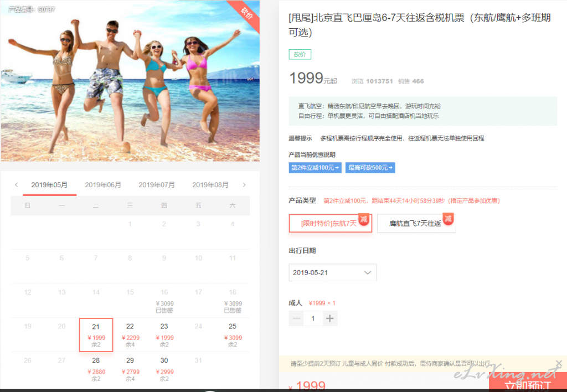The width and height of the screenshot is (567, 392).
Task: Pick May 22 priced ¥2299
Action: (130, 335)
